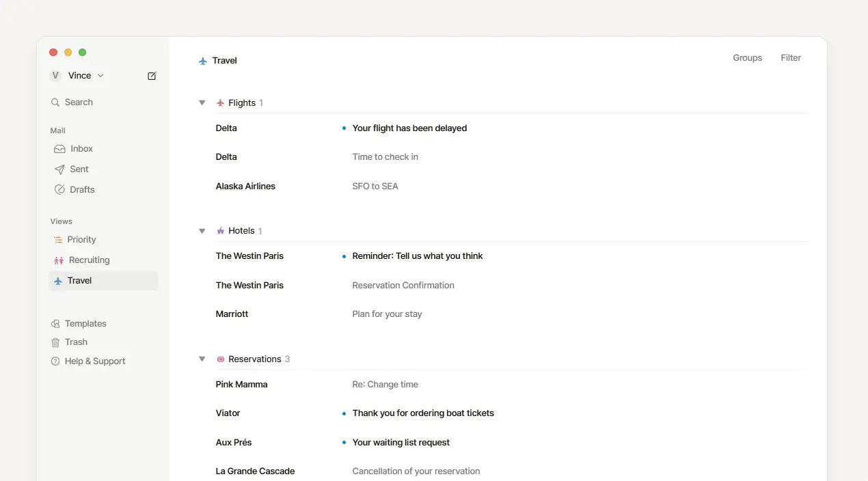Toggle read status on Westin Paris reminder email
The image size is (868, 481).
point(343,256)
